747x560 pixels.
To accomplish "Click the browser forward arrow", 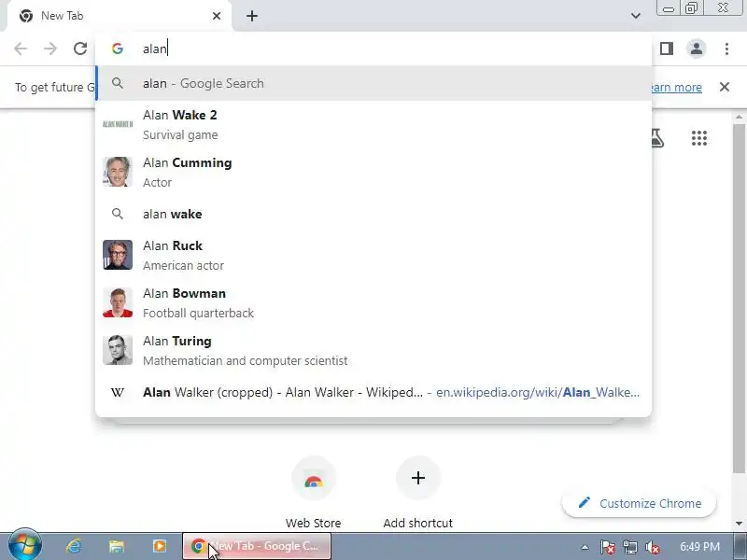I will tap(50, 49).
